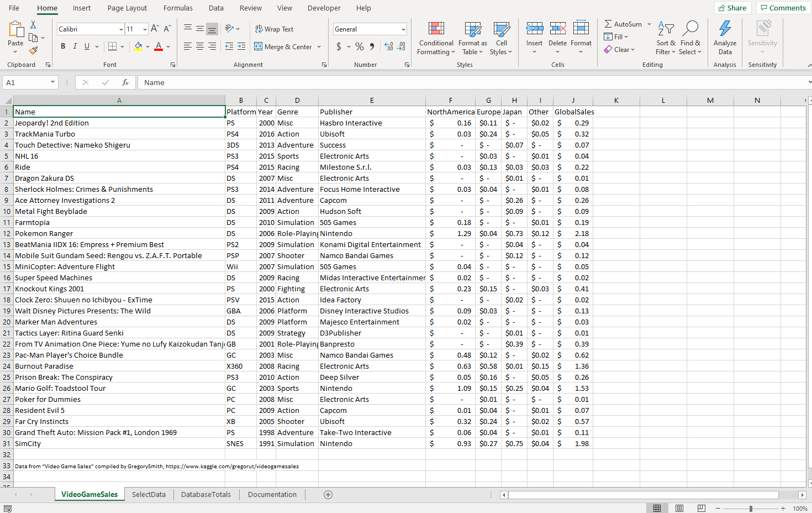Switch to the SelectData sheet

coord(149,495)
